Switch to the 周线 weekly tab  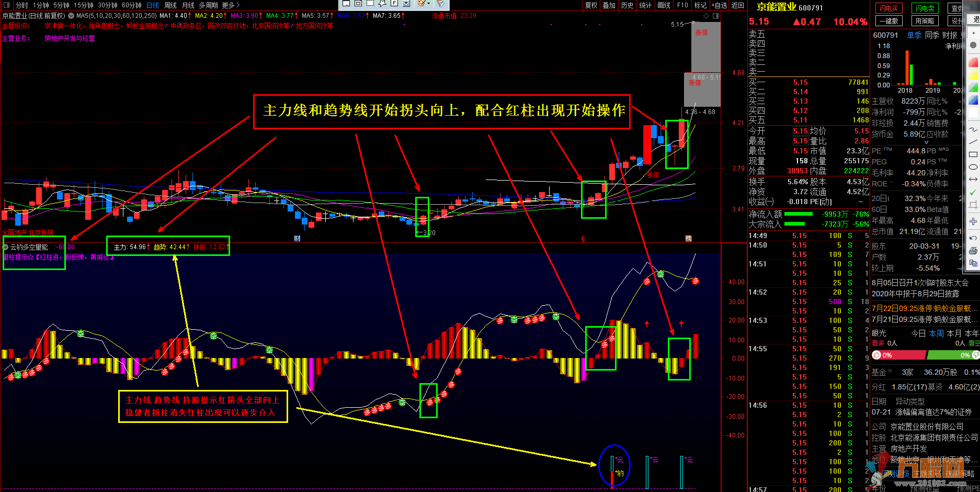coord(170,5)
